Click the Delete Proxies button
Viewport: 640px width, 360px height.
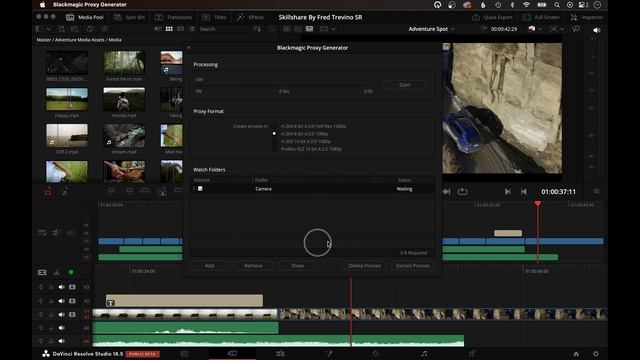click(364, 266)
